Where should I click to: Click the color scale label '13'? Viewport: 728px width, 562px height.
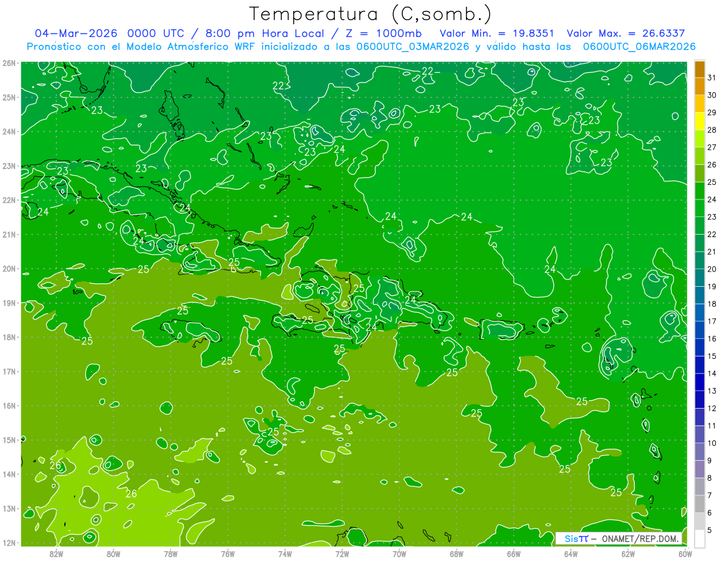coord(712,391)
